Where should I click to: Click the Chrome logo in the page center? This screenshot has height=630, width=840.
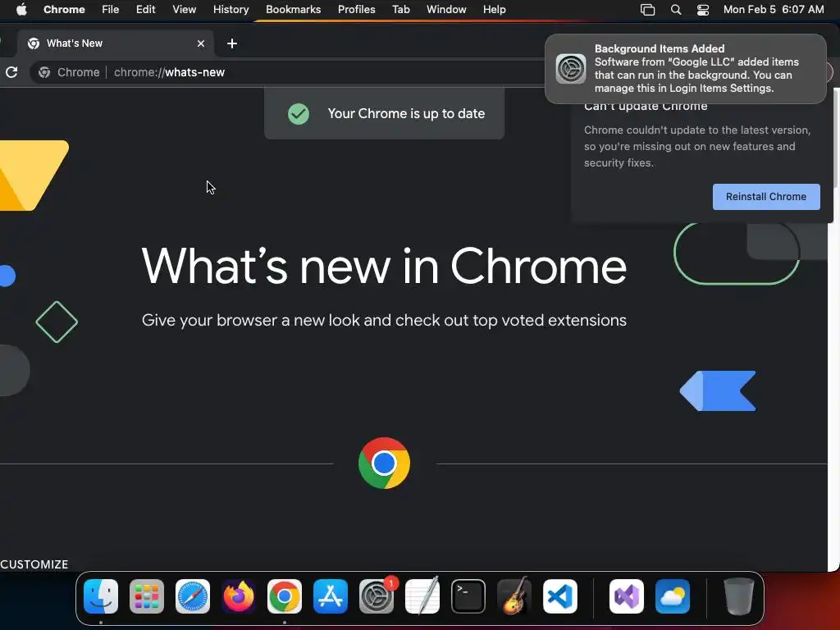(384, 463)
